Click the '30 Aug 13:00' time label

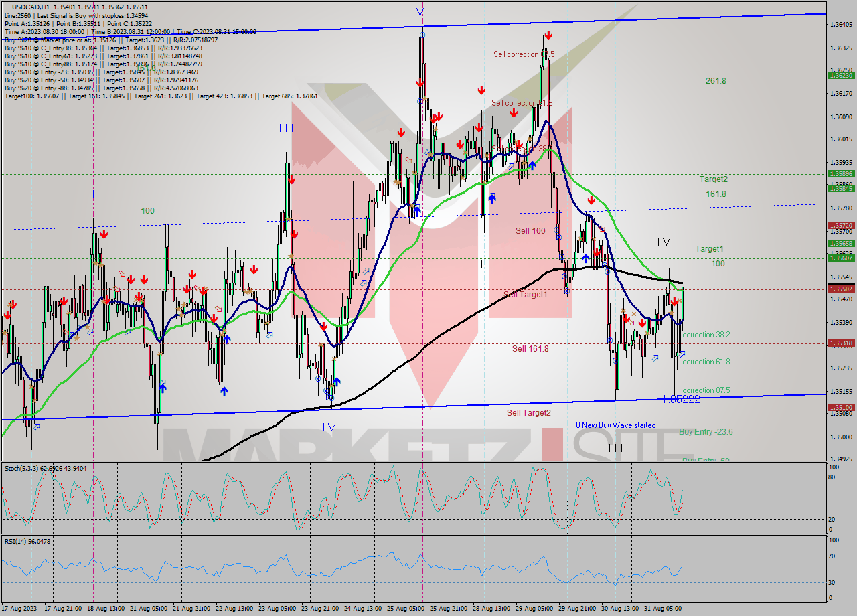[x=619, y=609]
